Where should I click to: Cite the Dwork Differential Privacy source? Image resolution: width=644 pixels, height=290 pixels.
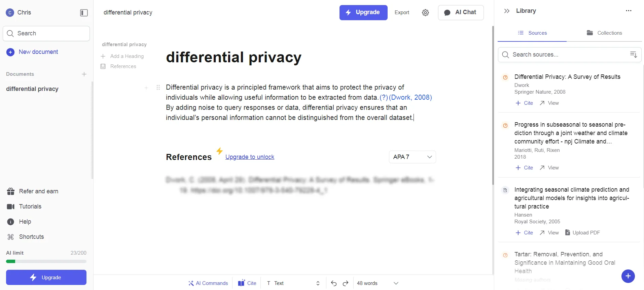tap(525, 103)
